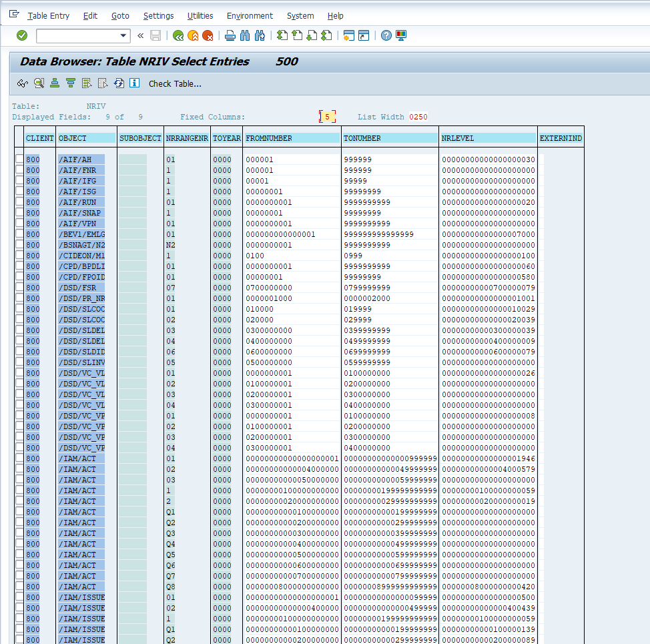Click the Sort ascending icon
Viewport: 650px width, 644px height.
coord(55,83)
